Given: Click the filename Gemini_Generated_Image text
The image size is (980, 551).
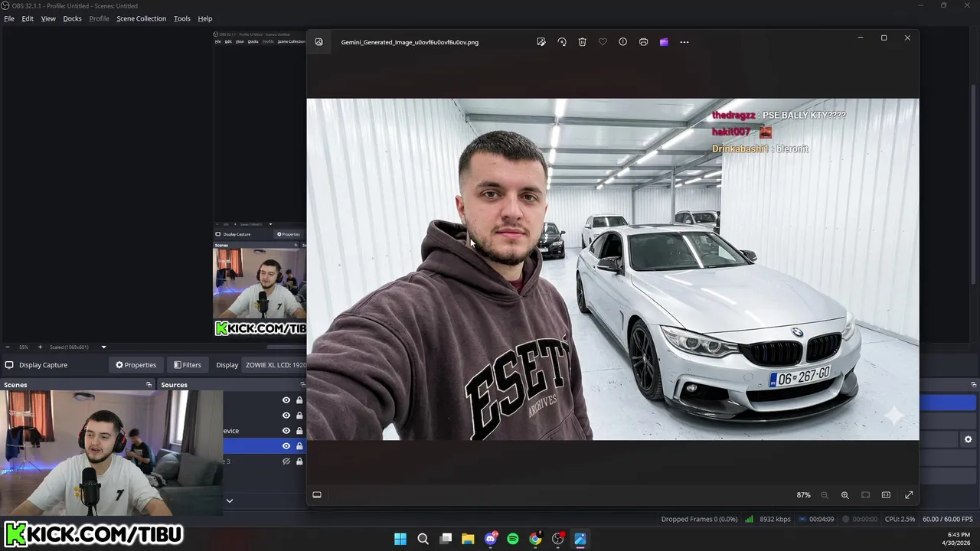Looking at the screenshot, I should [410, 42].
